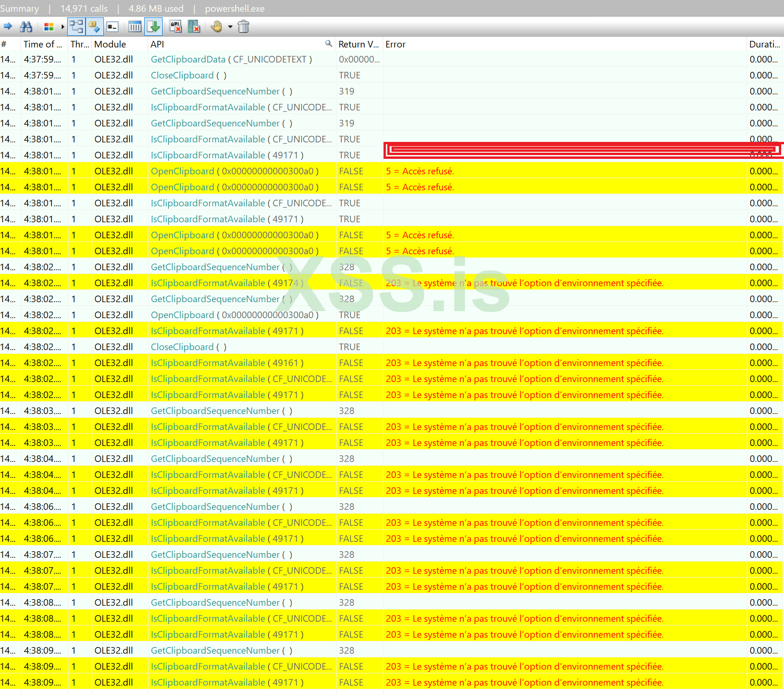
Task: Click the Return Value column header
Action: [x=358, y=44]
